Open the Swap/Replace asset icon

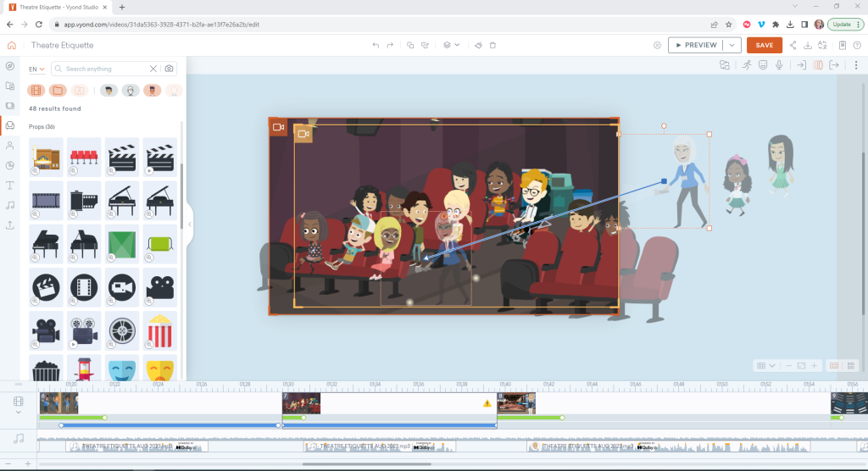[x=725, y=65]
